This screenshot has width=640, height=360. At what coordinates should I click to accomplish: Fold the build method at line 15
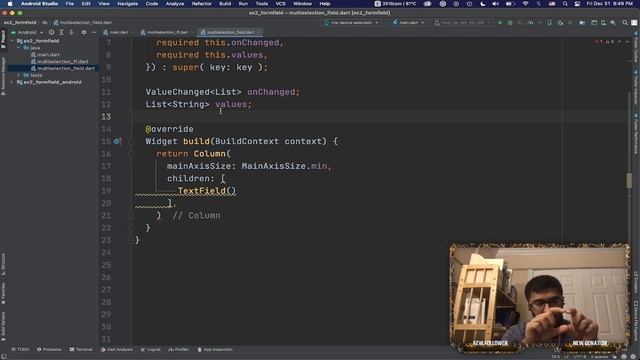point(131,142)
